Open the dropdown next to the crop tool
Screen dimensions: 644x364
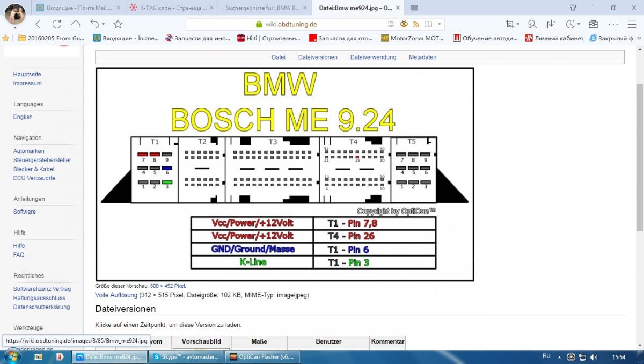click(x=518, y=25)
